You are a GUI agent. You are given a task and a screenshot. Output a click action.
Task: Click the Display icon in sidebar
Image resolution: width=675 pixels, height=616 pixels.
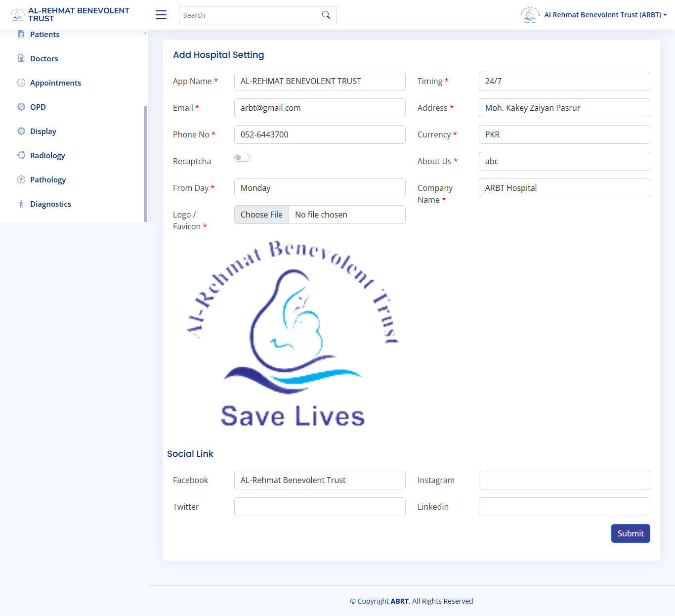[x=21, y=131]
